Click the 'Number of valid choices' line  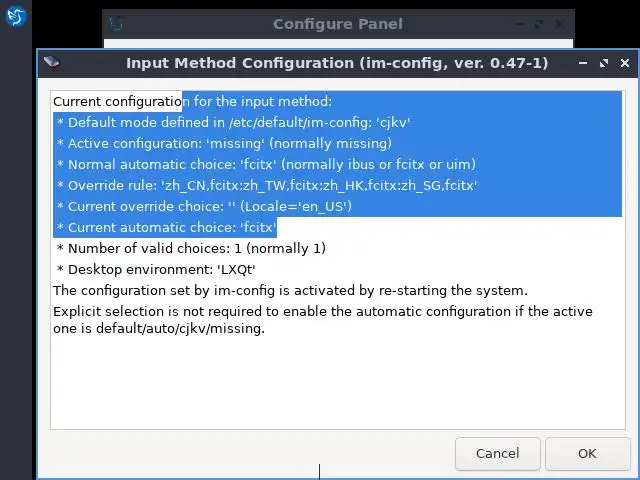click(x=190, y=248)
